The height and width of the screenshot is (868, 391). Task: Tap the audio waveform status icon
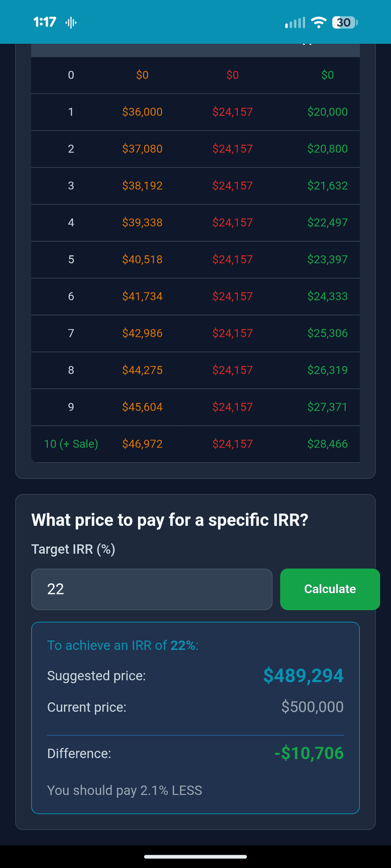click(x=71, y=22)
